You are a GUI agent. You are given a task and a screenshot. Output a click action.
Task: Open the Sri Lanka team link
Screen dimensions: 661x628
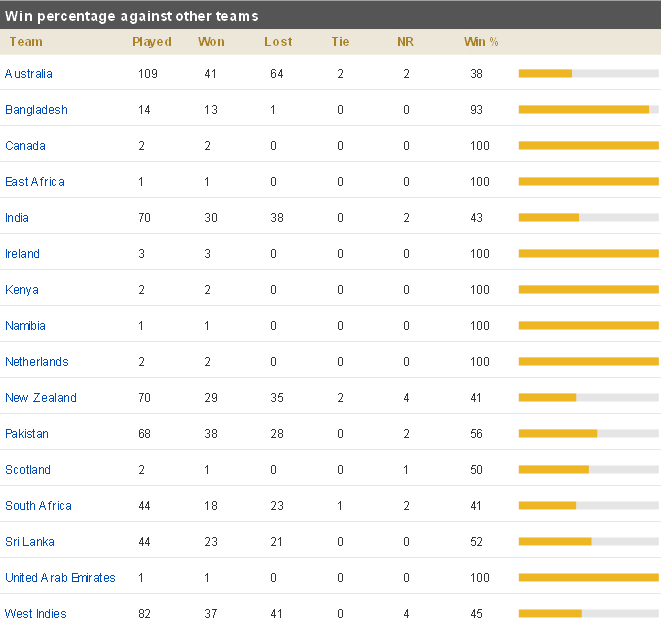30,542
